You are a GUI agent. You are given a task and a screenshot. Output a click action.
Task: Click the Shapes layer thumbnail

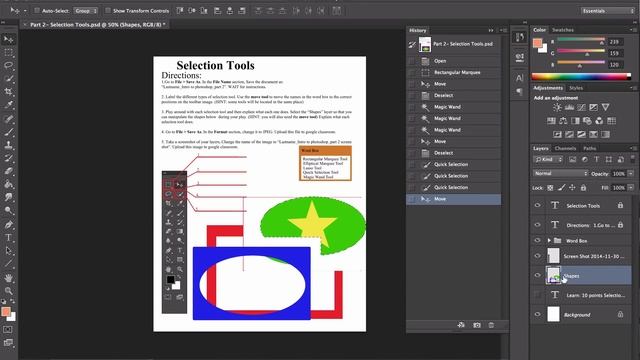click(553, 276)
